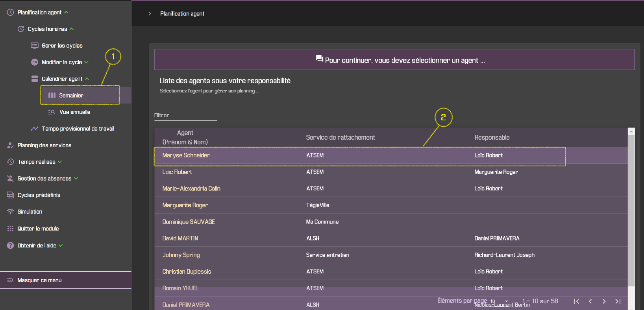Go to first page of agents list
The height and width of the screenshot is (310, 644).
pos(576,301)
